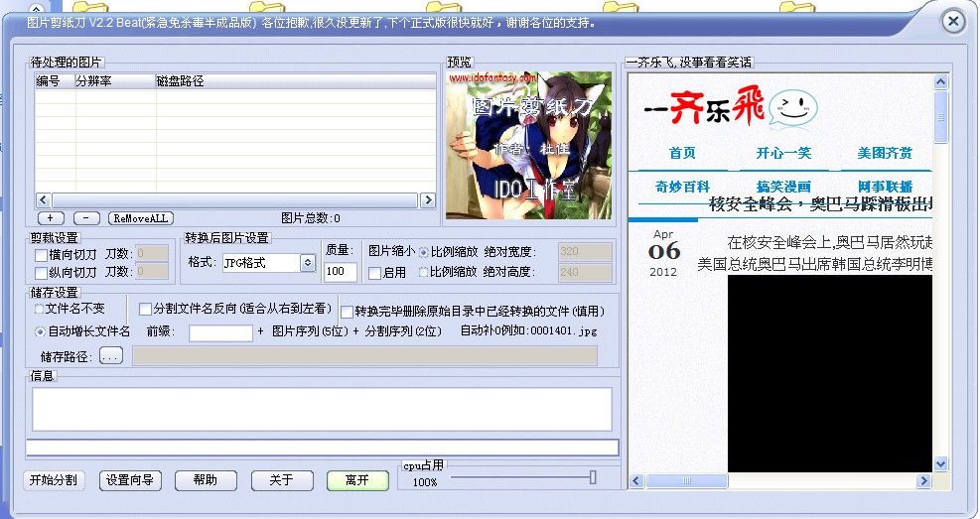Select the 磁盘路径 column header
Image resolution: width=980 pixels, height=519 pixels.
[296, 81]
